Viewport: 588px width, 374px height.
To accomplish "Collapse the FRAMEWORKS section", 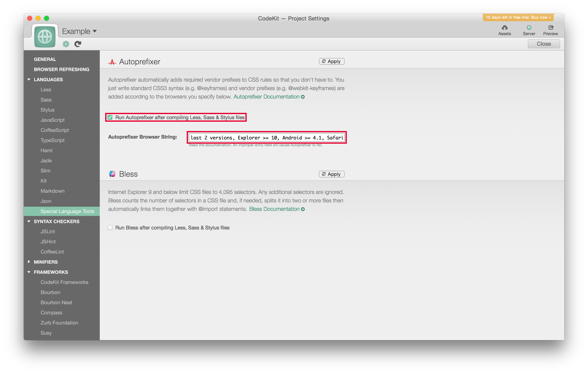I will pyautogui.click(x=29, y=272).
